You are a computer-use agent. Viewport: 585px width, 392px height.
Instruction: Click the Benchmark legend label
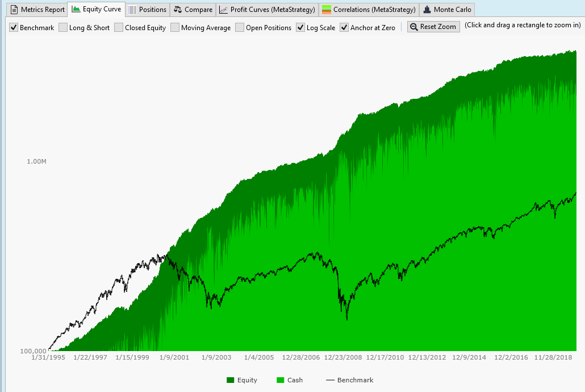tap(355, 380)
